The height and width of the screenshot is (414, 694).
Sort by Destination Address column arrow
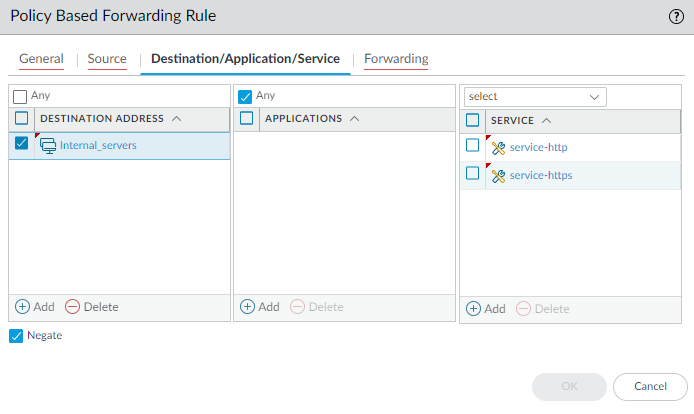point(177,119)
